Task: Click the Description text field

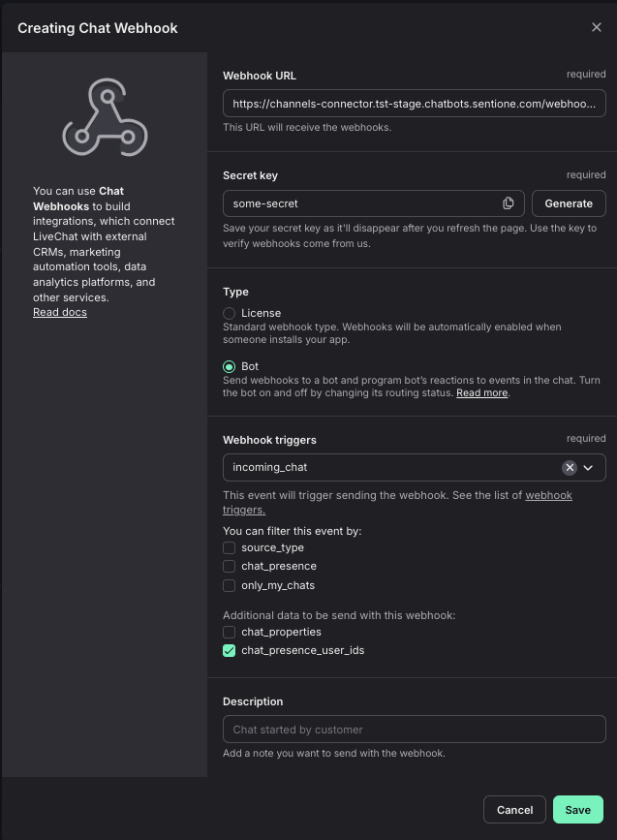Action: click(415, 730)
